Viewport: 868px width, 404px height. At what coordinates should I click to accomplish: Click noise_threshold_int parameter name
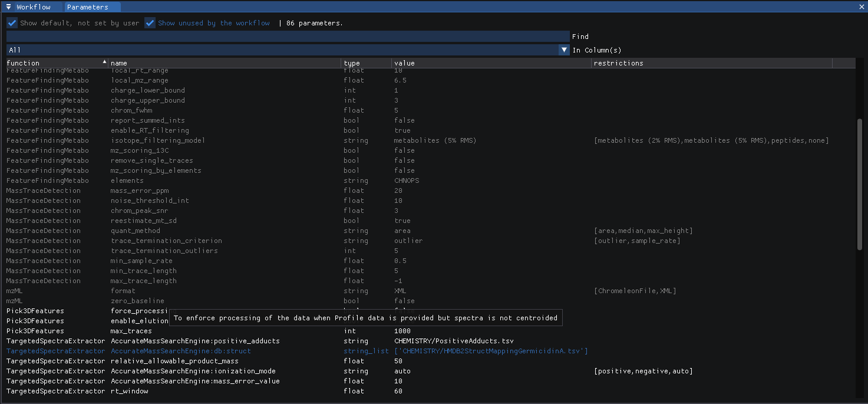150,201
